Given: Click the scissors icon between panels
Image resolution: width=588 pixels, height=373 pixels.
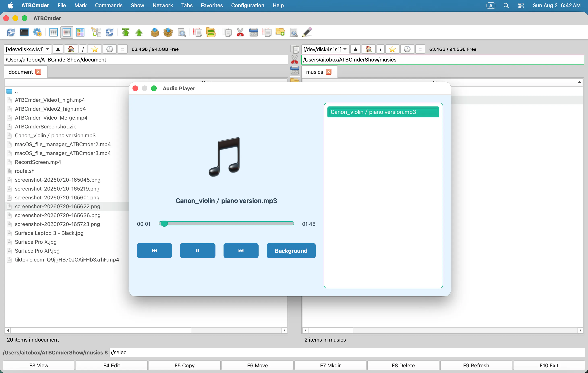Looking at the screenshot, I should click(295, 60).
